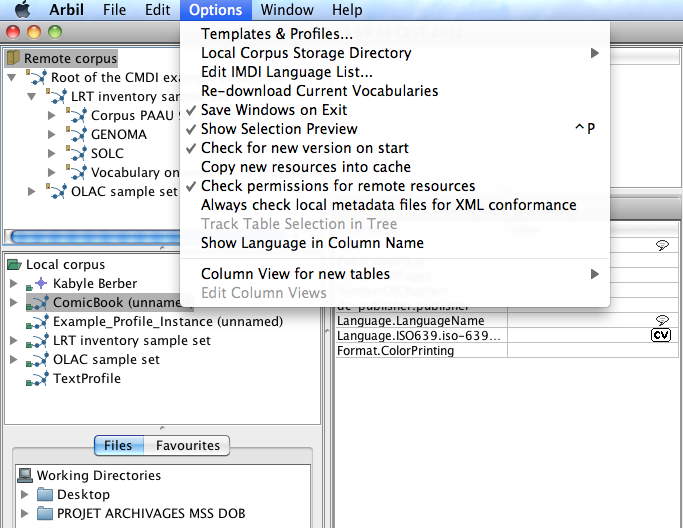Click the GENOMA node icon
The width and height of the screenshot is (683, 528).
tap(77, 134)
